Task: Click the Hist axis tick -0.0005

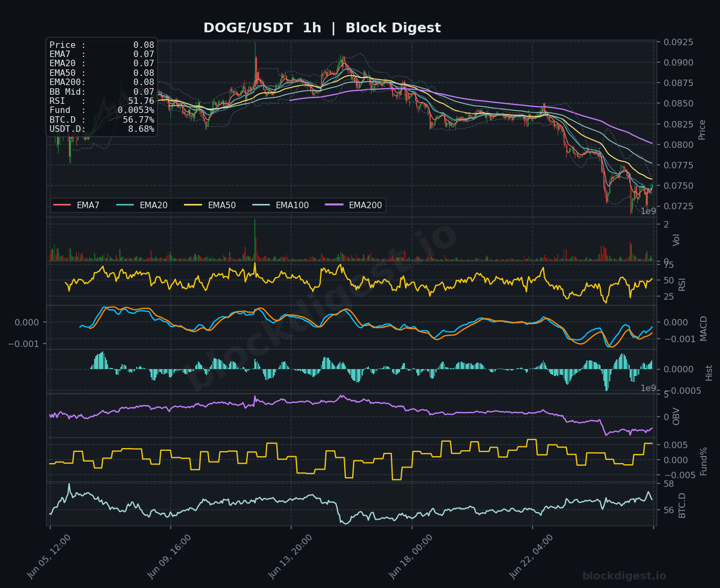Action: [x=682, y=391]
